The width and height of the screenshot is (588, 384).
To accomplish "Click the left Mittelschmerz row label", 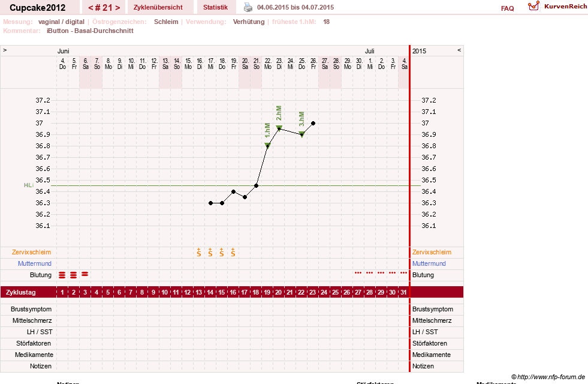I will click(x=32, y=320).
